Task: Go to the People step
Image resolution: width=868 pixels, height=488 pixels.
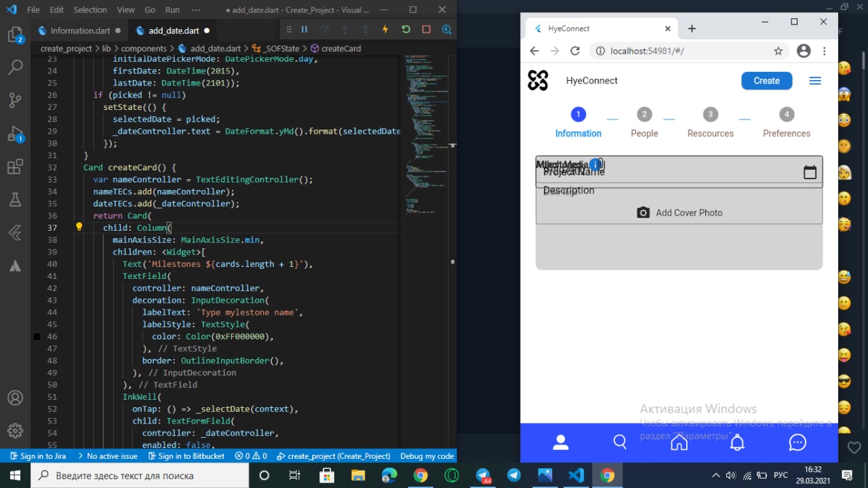Action: coord(644,123)
